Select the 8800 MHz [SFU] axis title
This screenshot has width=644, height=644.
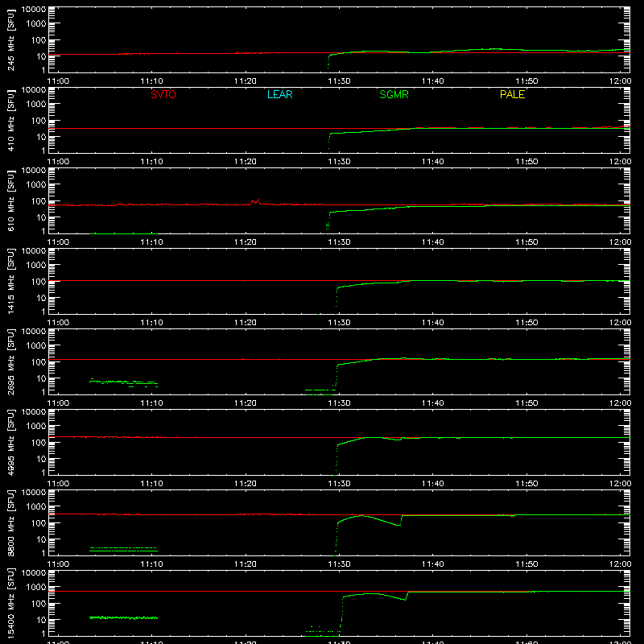coord(11,522)
